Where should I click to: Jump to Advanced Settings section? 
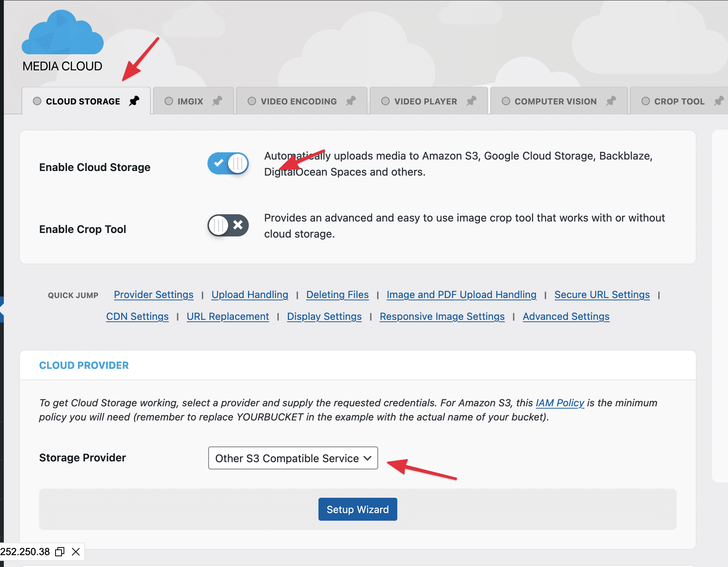pyautogui.click(x=566, y=316)
